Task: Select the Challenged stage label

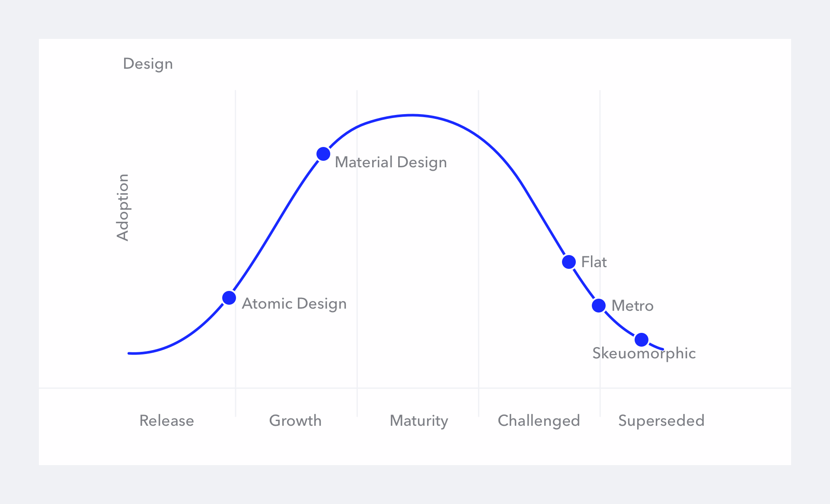Action: [539, 421]
